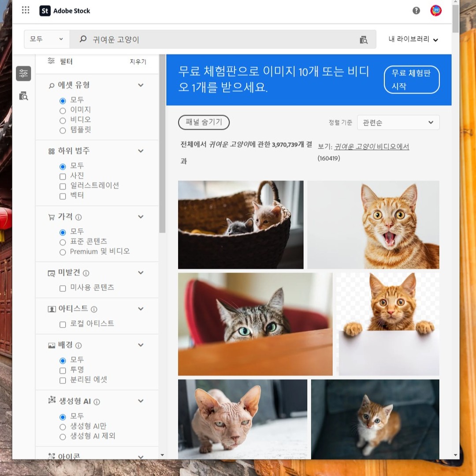Collapse the 아티스트 section chevron
The height and width of the screenshot is (476, 476).
(141, 309)
